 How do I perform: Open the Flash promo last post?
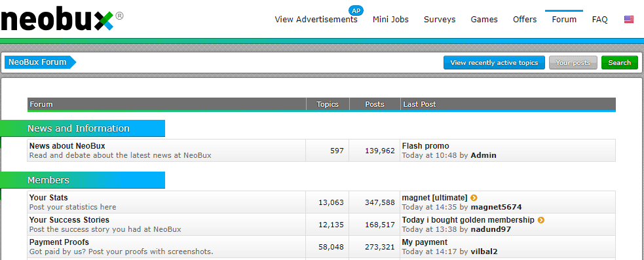425,146
